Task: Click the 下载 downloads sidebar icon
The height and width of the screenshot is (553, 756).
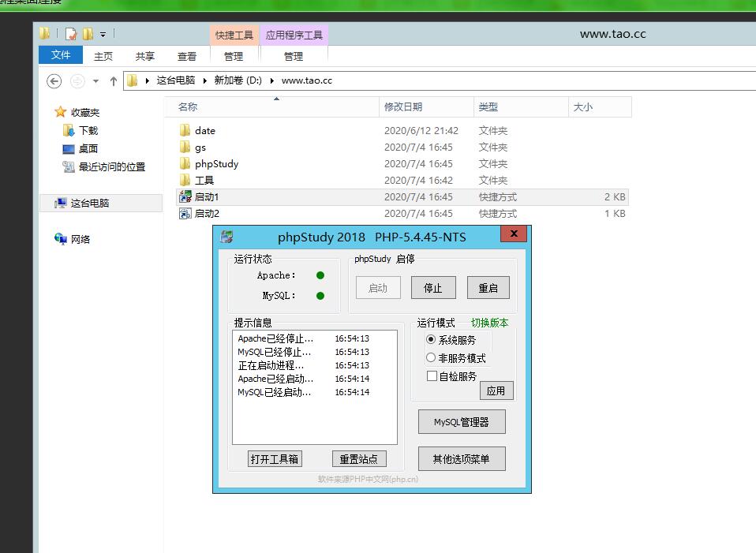Action: [x=69, y=131]
